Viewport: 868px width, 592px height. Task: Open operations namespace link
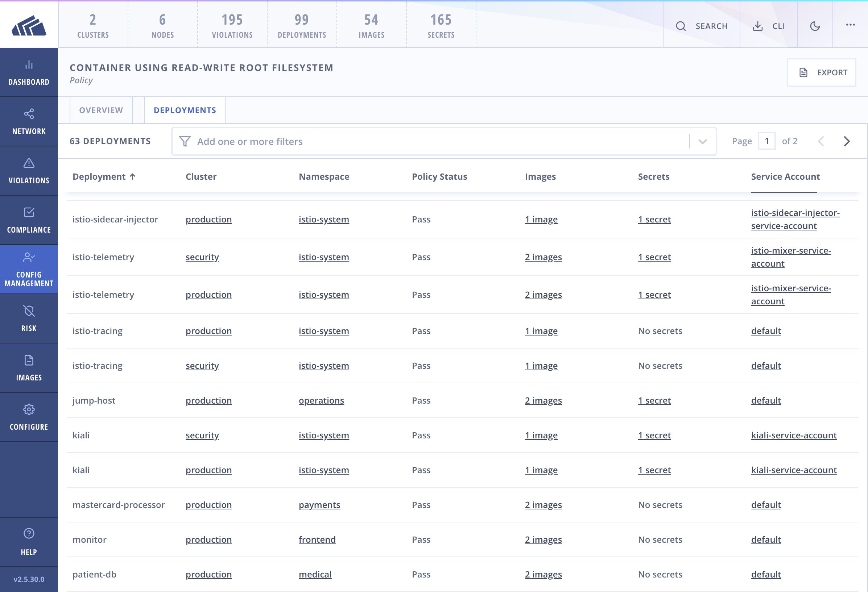point(321,400)
